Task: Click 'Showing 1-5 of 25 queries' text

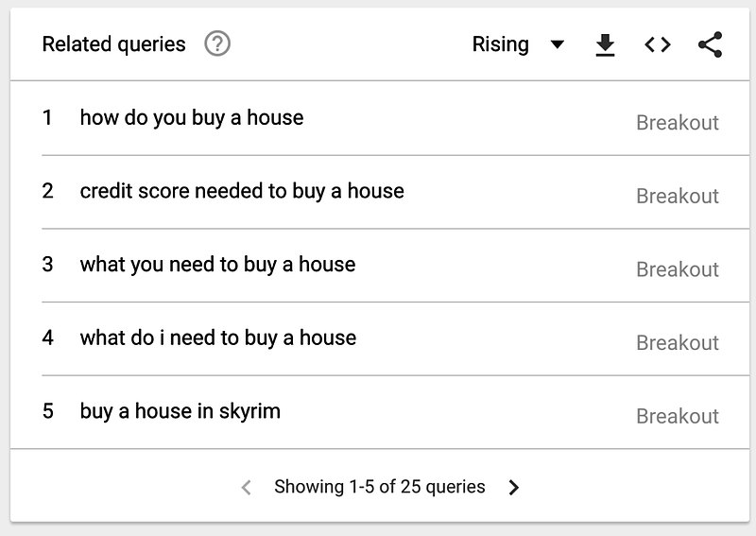Action: 380,487
